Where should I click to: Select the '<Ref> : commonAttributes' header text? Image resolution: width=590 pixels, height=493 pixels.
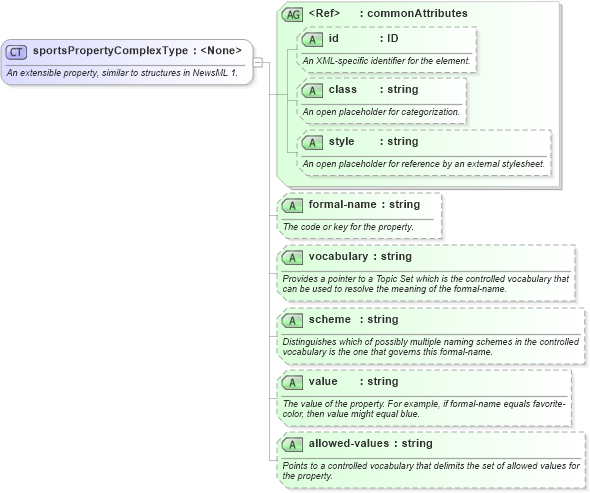click(x=388, y=14)
